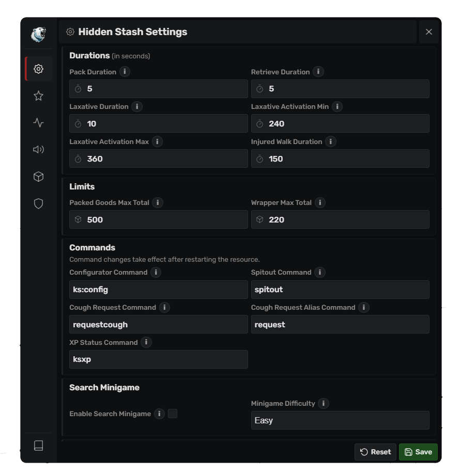This screenshot has width=461, height=476.
Task: Show info for Retrieve Duration
Action: (x=318, y=72)
